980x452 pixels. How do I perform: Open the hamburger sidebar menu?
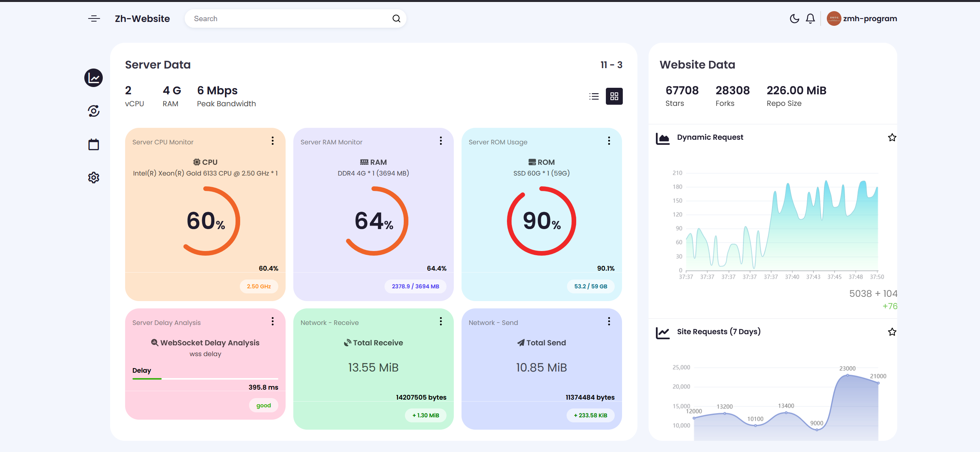click(94, 18)
